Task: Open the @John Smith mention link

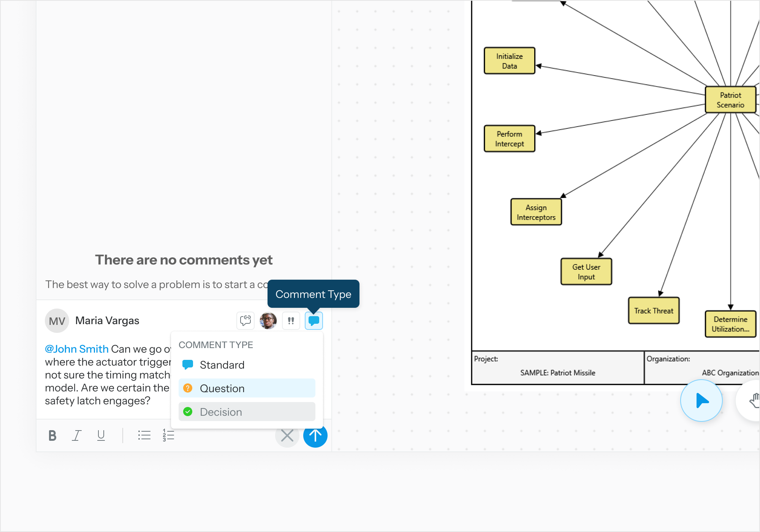Action: pyautogui.click(x=77, y=348)
